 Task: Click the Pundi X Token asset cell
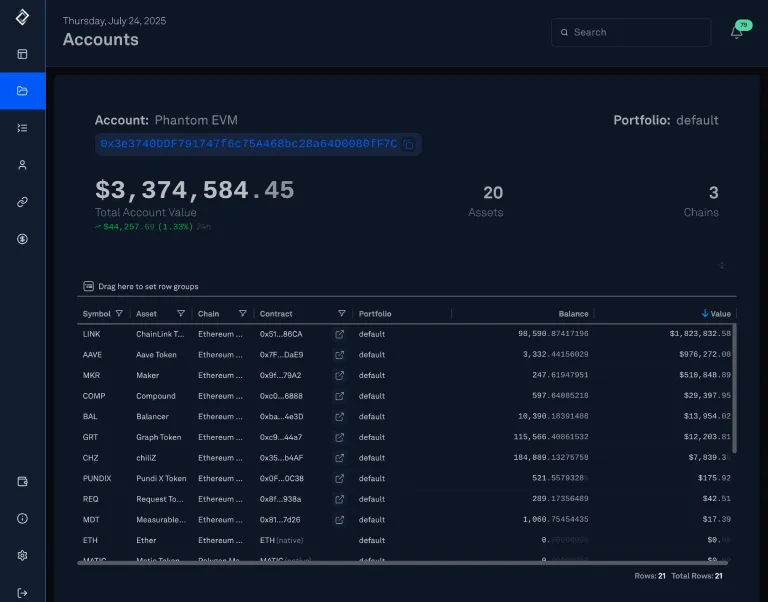pyautogui.click(x=161, y=478)
